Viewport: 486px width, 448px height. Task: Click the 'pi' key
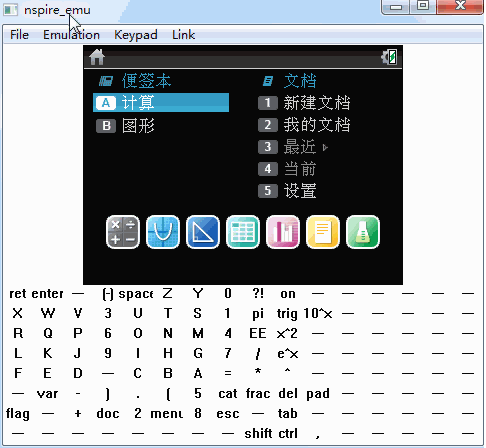(x=258, y=314)
